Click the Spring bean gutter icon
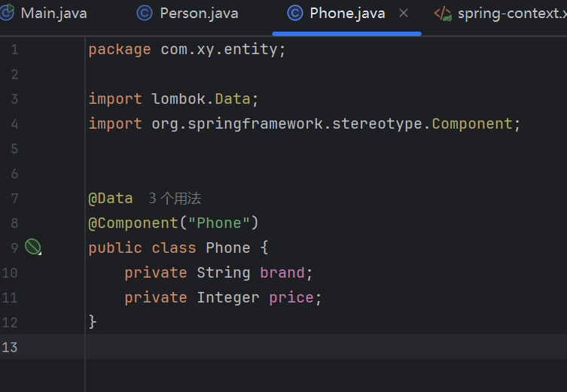 pos(32,247)
